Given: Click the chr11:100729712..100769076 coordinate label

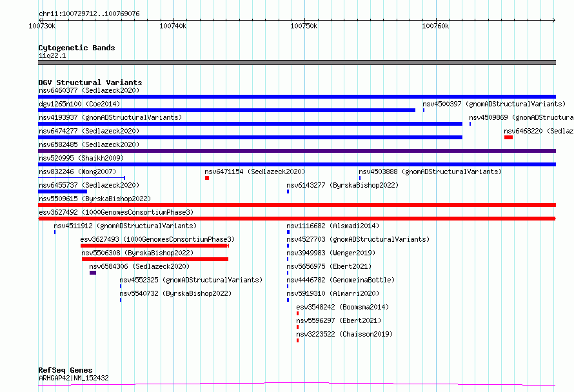Looking at the screenshot, I should (89, 14).
